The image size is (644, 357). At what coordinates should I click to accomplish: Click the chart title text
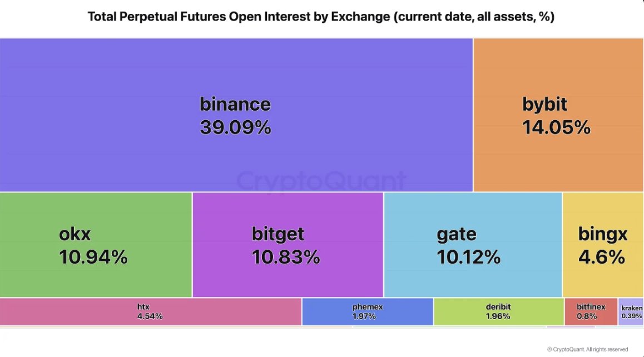click(x=321, y=17)
